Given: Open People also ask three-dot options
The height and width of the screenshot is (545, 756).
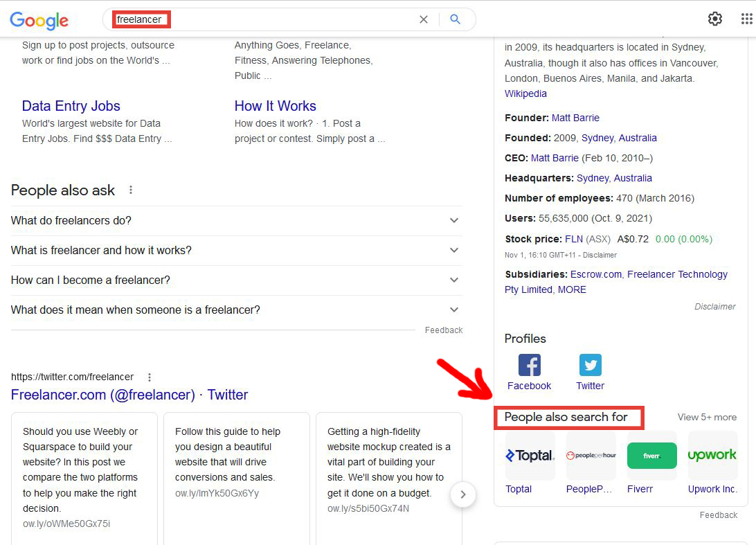Looking at the screenshot, I should 131,190.
